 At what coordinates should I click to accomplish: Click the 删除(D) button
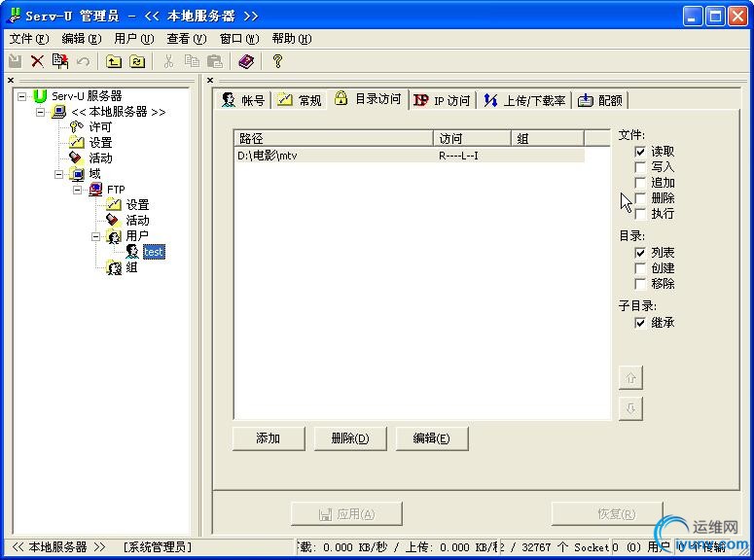[x=350, y=438]
